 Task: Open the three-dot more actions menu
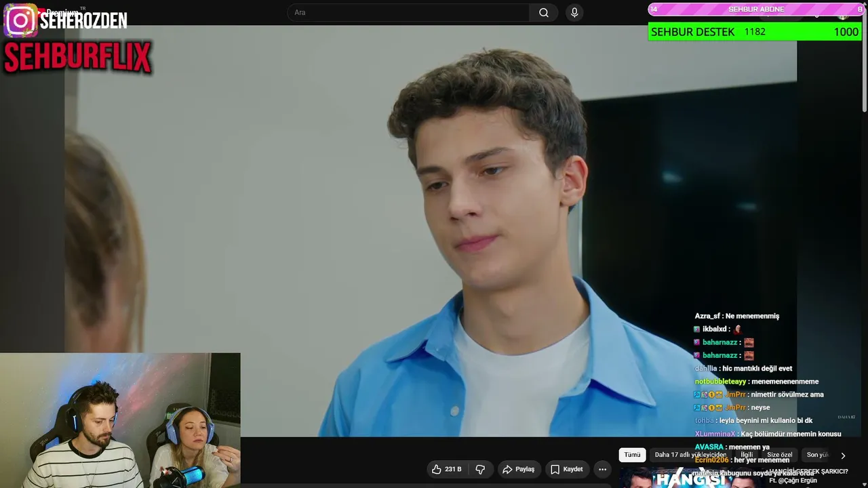point(602,469)
